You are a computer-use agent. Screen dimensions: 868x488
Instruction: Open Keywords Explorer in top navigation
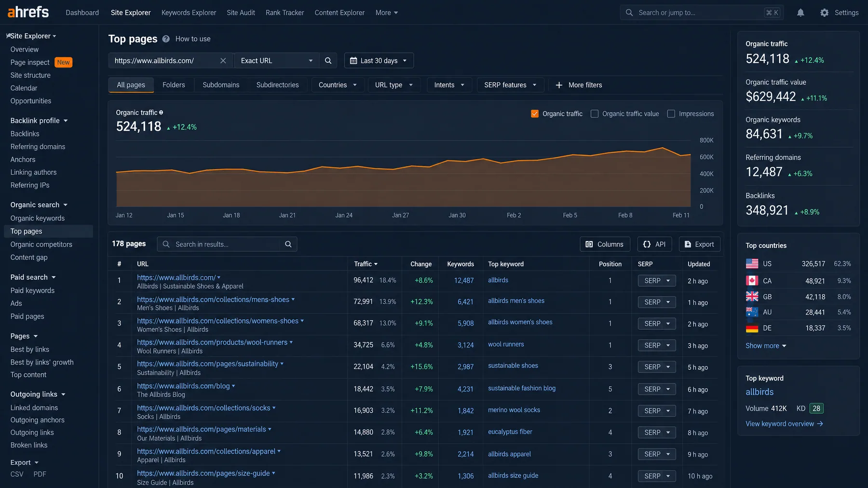189,13
